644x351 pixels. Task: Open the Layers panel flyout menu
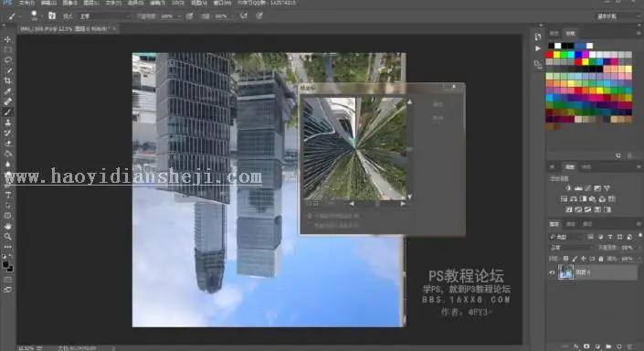coord(639,224)
